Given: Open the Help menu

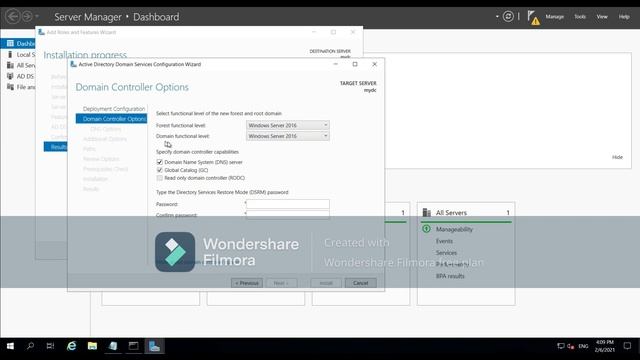Looking at the screenshot, I should pos(624,17).
